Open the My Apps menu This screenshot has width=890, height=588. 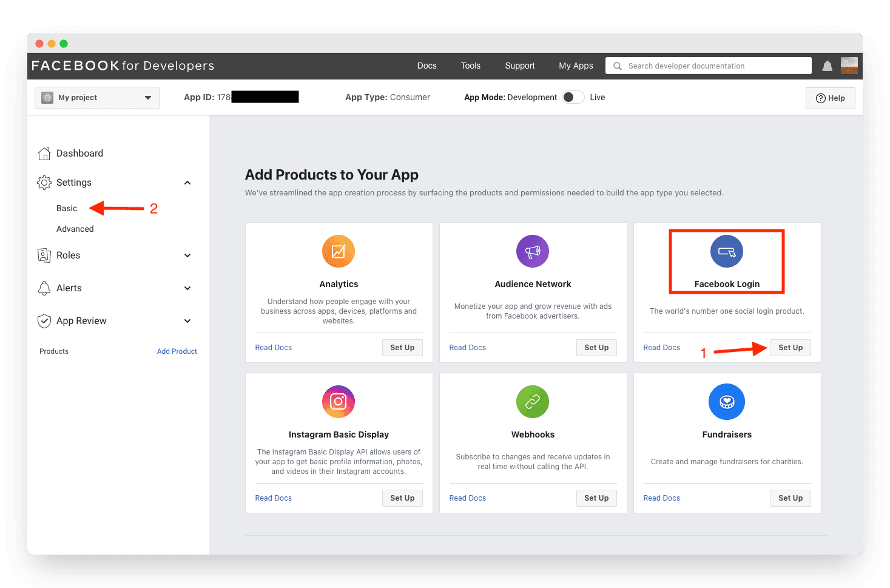[576, 66]
